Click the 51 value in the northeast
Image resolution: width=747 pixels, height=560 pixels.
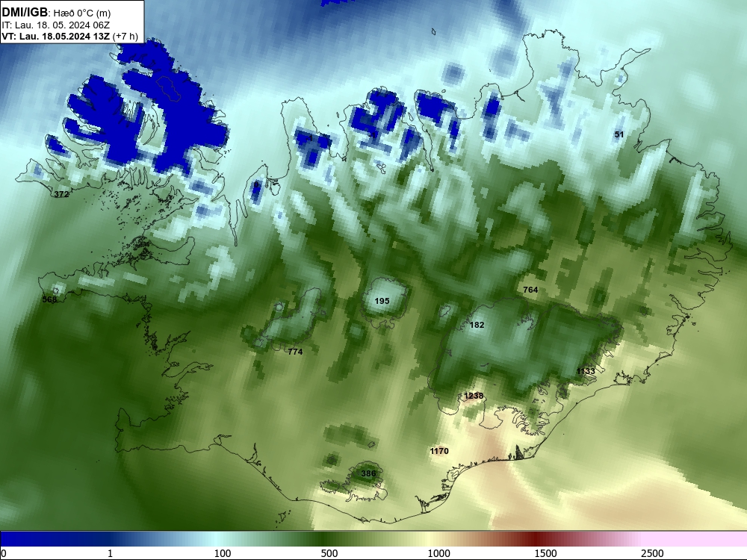(x=619, y=134)
